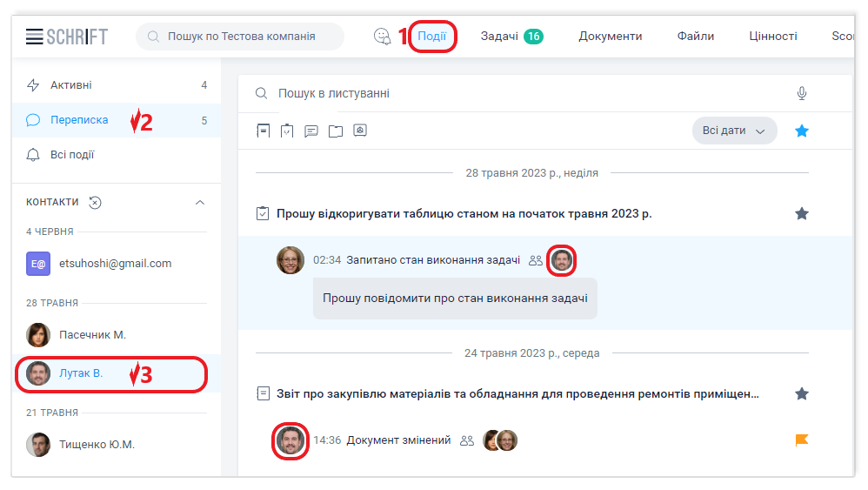Click the smiley notification status icon
The image size is (868, 490).
[382, 37]
